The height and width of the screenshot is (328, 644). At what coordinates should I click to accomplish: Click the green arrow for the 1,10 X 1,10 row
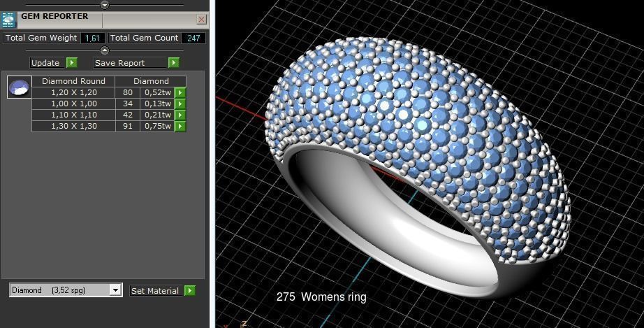(x=180, y=115)
